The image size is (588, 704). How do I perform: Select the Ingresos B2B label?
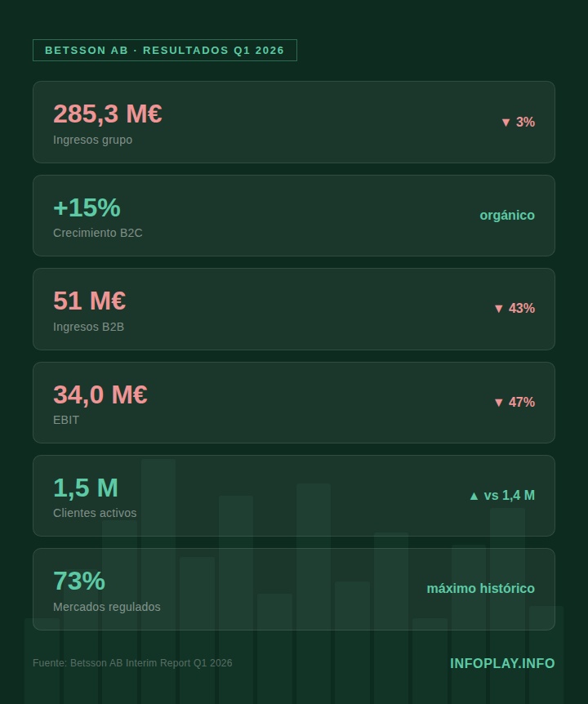coord(88,327)
